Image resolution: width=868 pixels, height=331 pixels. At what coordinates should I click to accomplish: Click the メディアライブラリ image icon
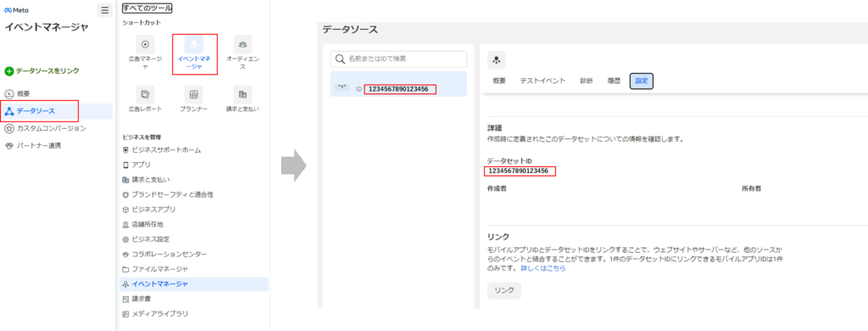coord(125,314)
